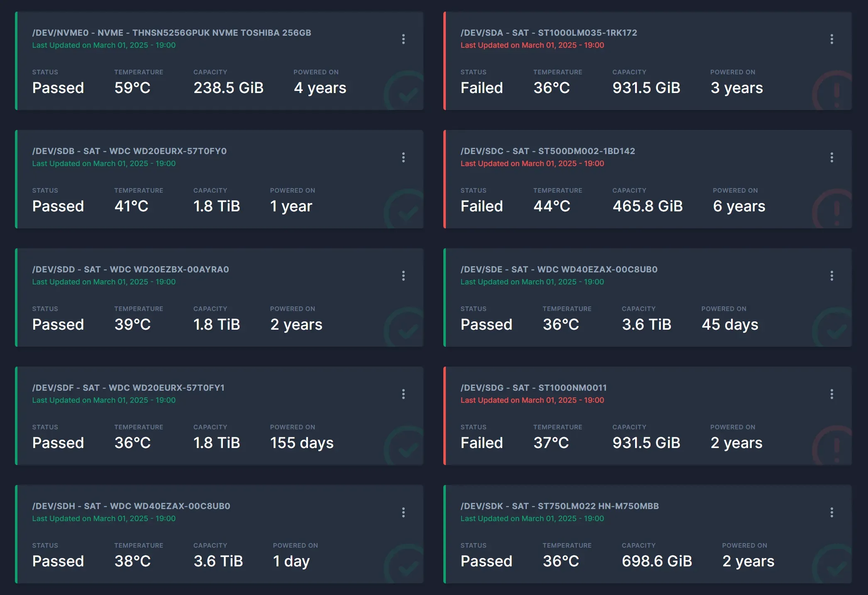Open the options menu on /dev/sdd card

403,275
